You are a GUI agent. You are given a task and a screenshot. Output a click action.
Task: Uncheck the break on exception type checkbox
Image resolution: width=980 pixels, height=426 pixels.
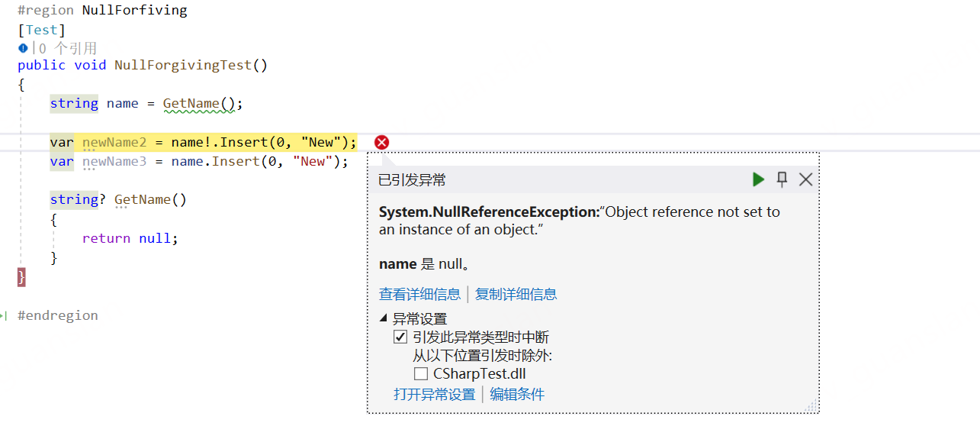(400, 337)
